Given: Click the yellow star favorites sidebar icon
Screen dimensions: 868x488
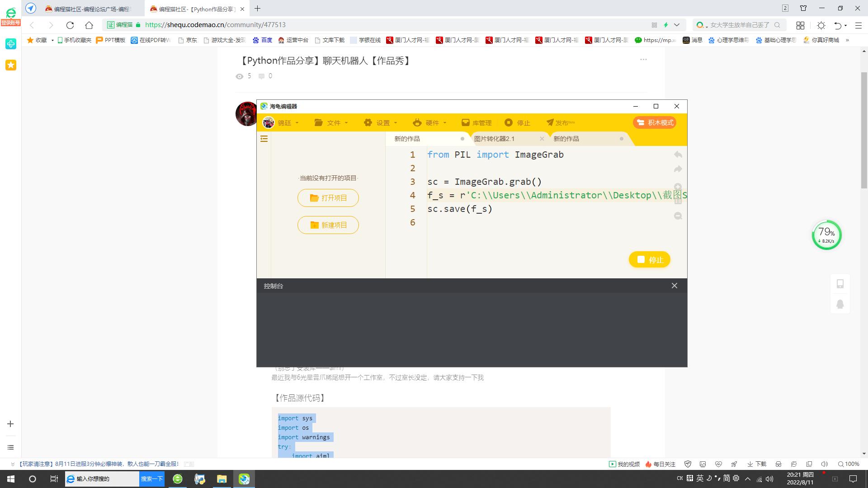Looking at the screenshot, I should (x=11, y=65).
